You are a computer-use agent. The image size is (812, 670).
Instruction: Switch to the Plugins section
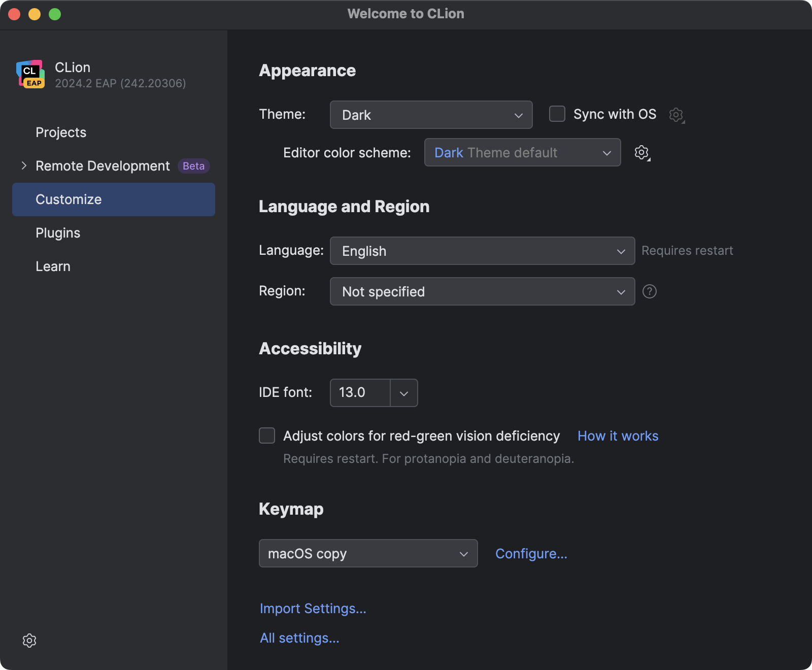point(58,233)
